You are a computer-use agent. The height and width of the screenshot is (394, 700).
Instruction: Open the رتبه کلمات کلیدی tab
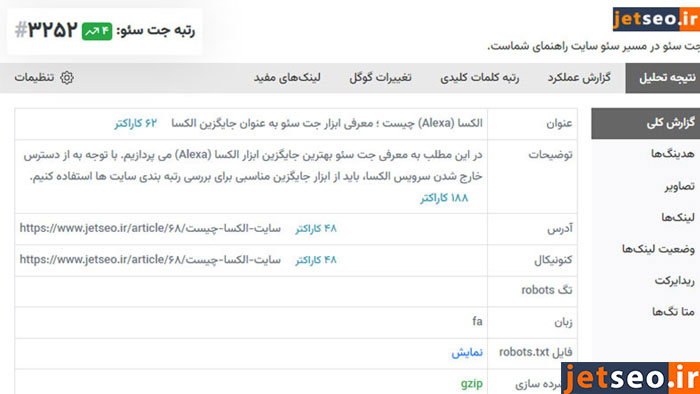[x=479, y=78]
